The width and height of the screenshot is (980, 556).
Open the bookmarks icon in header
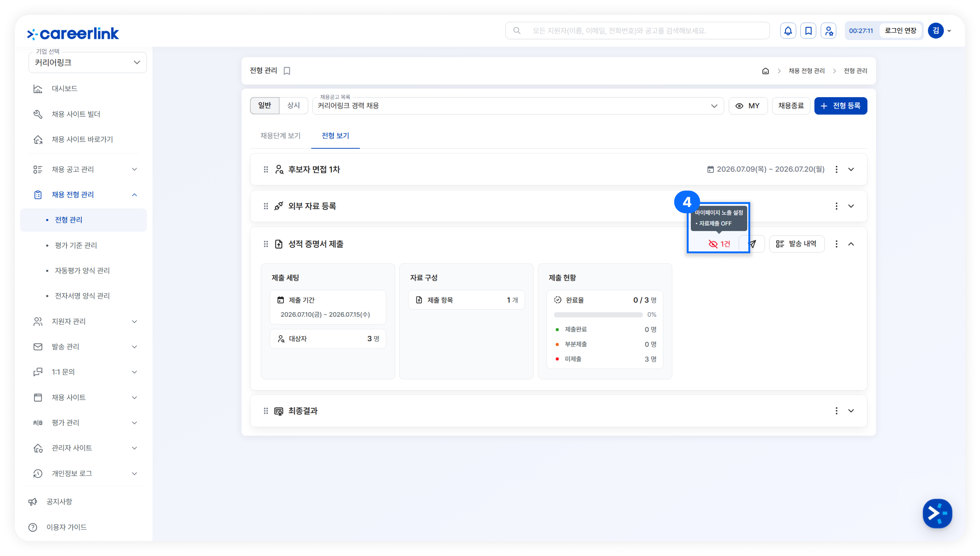pos(808,31)
